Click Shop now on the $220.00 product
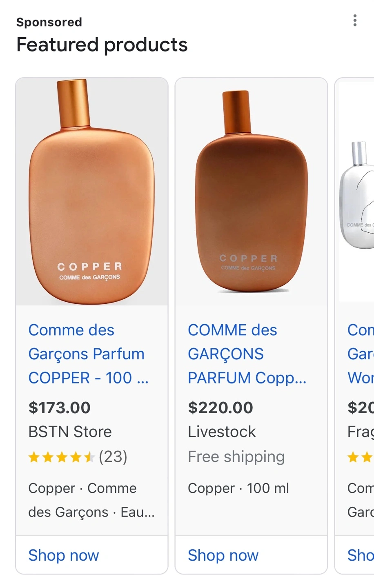This screenshot has height=588, width=374. (x=223, y=555)
